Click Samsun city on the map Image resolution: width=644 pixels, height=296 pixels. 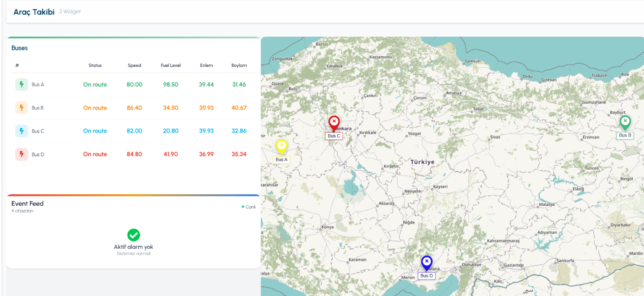point(473,61)
